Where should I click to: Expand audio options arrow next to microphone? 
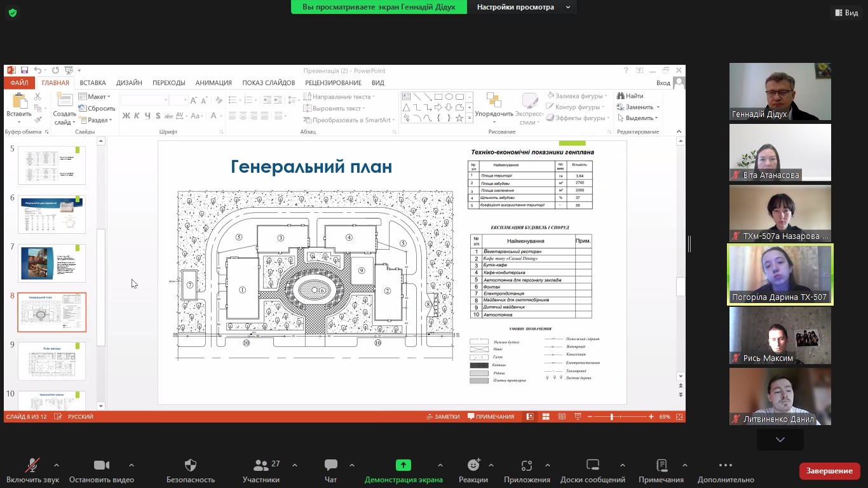pyautogui.click(x=57, y=465)
